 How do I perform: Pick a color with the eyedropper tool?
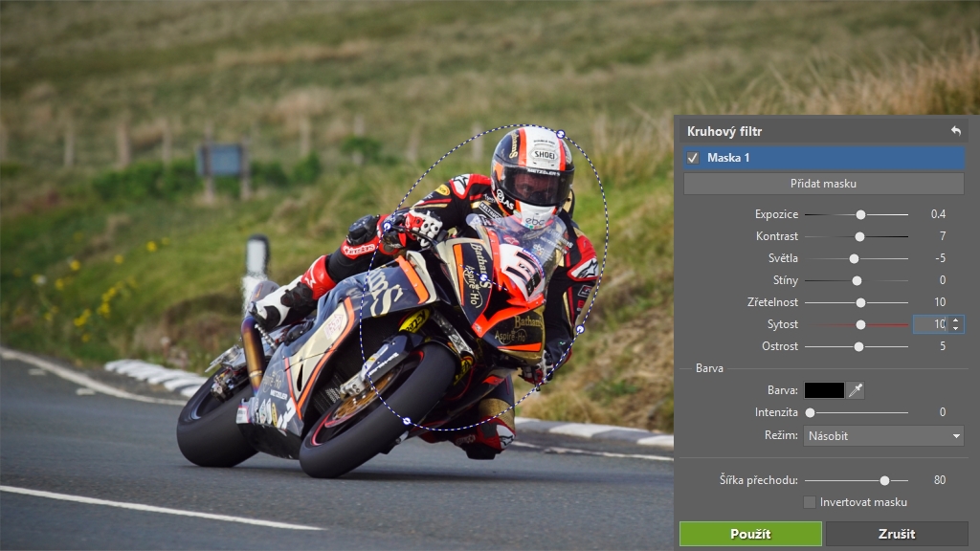click(856, 390)
